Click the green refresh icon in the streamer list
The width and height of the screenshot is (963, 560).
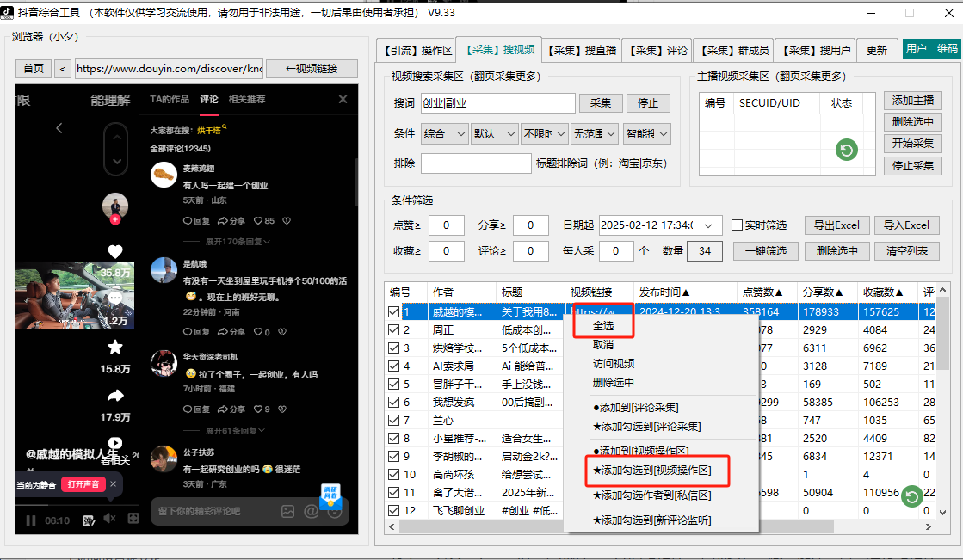click(x=846, y=151)
